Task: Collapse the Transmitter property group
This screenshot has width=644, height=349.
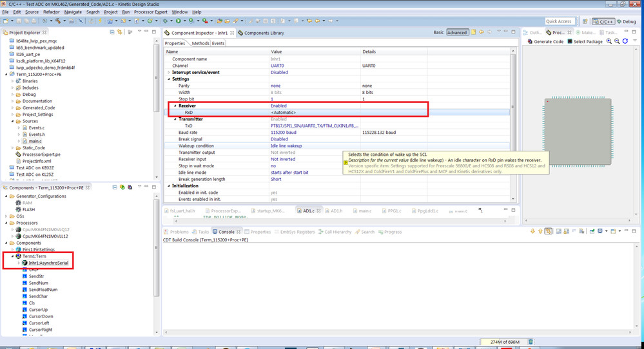Action: pyautogui.click(x=175, y=119)
